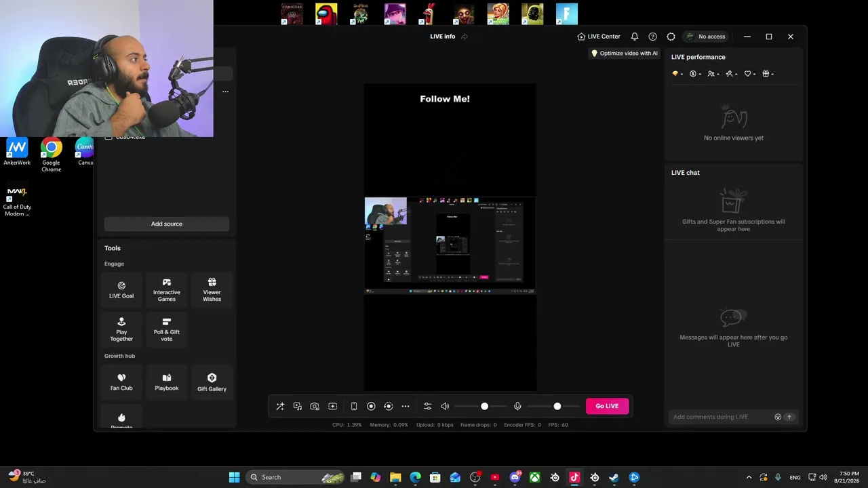The height and width of the screenshot is (488, 868).
Task: Open TikTok LIVE Studio taskbar icon
Action: 574,477
